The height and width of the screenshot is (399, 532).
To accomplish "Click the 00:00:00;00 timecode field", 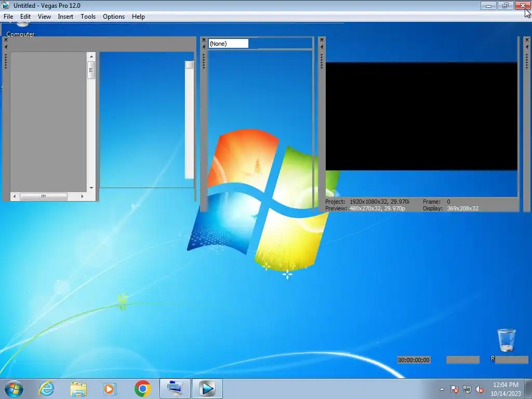I will 414,360.
